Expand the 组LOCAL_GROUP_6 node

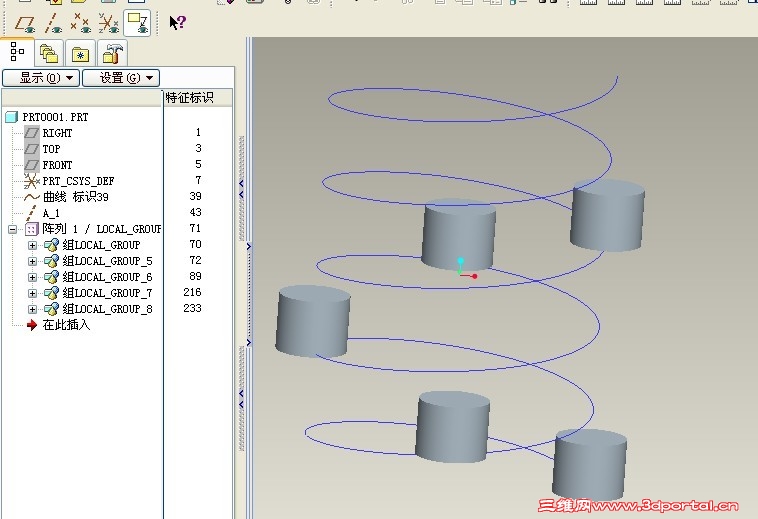[x=32, y=277]
